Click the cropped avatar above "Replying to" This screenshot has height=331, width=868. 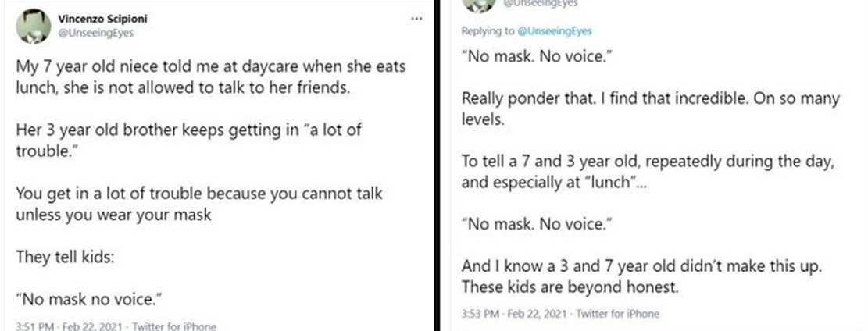pyautogui.click(x=478, y=5)
